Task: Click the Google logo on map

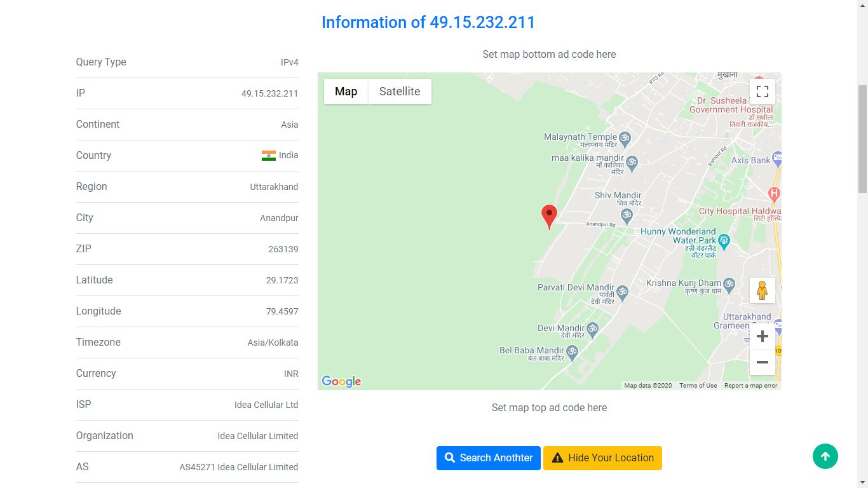Action: click(341, 381)
